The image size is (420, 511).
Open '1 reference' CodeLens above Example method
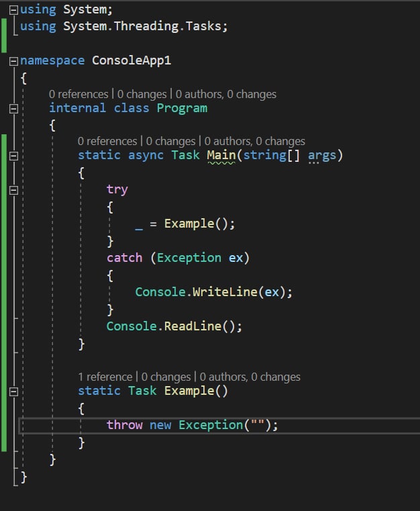pos(105,377)
